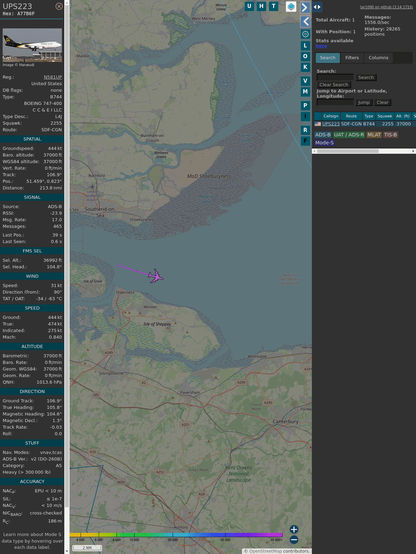Toggle the sidebar width double-arrow button
This screenshot has width=416, height=554.
(x=317, y=7)
